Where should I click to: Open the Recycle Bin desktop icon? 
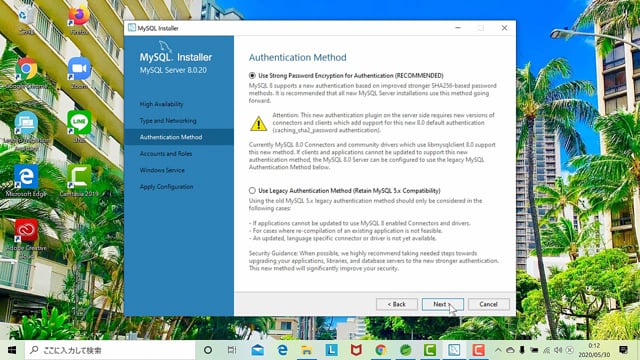tap(25, 20)
